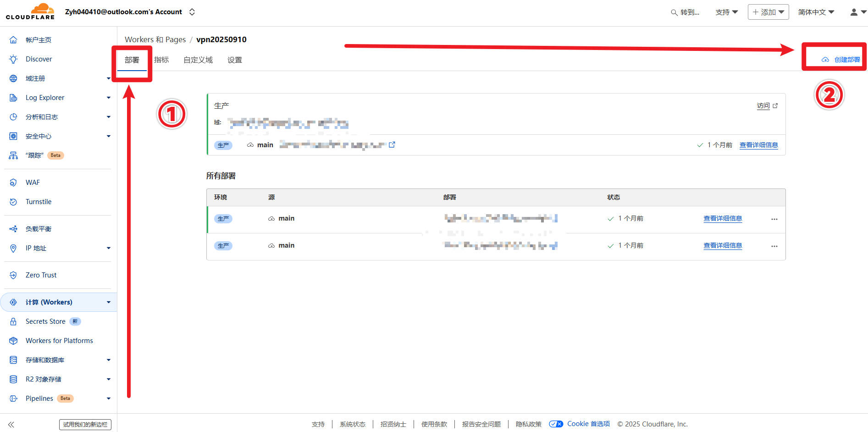The image size is (868, 432).
Task: Click the Trace beta icon
Action: [x=13, y=155]
